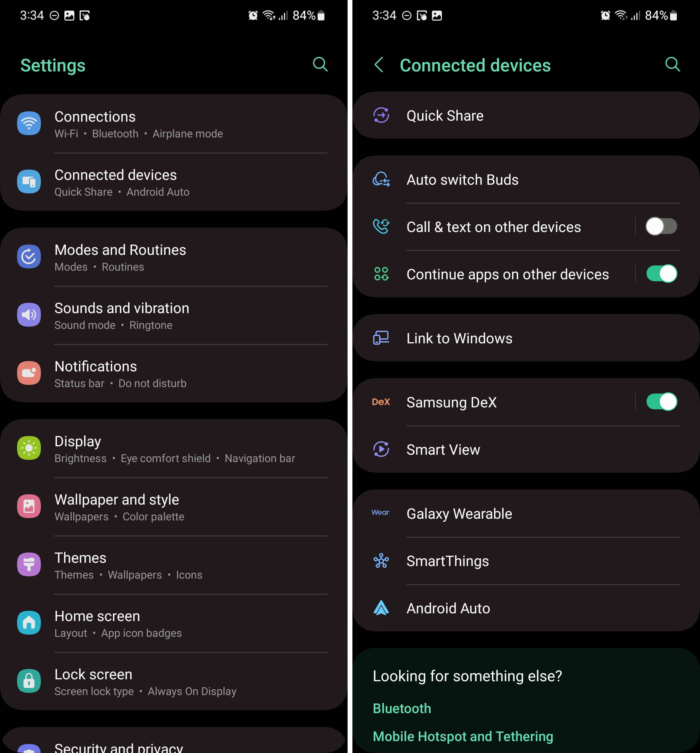This screenshot has width=700, height=753.
Task: Open the Display settings entry
Action: (x=173, y=449)
